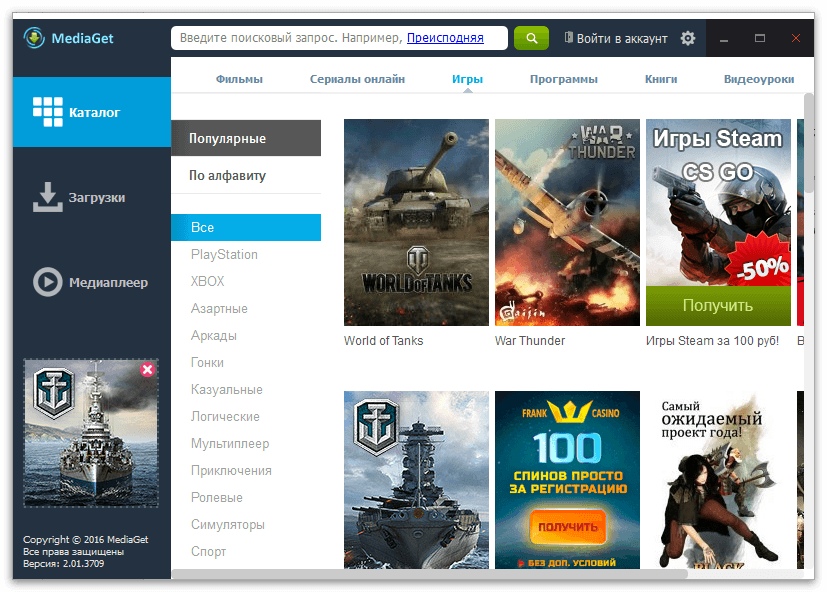This screenshot has width=827, height=592.
Task: Select the PlayStation category
Action: point(224,254)
